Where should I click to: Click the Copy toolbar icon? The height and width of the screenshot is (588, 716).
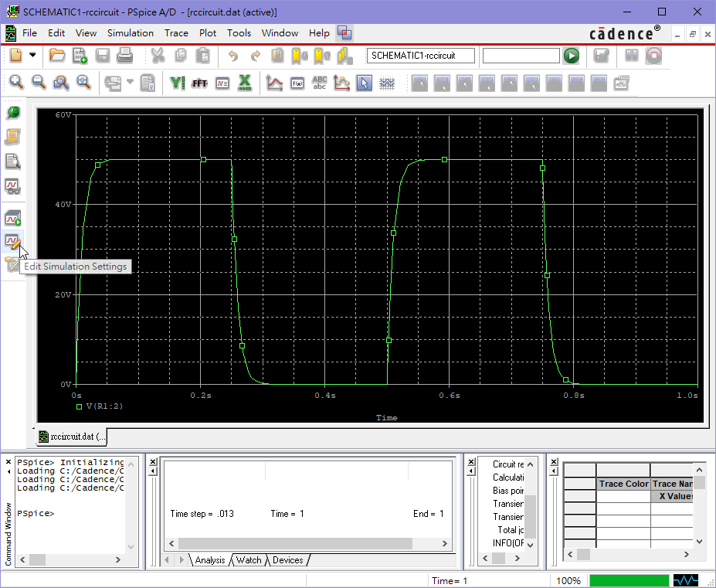(x=181, y=56)
